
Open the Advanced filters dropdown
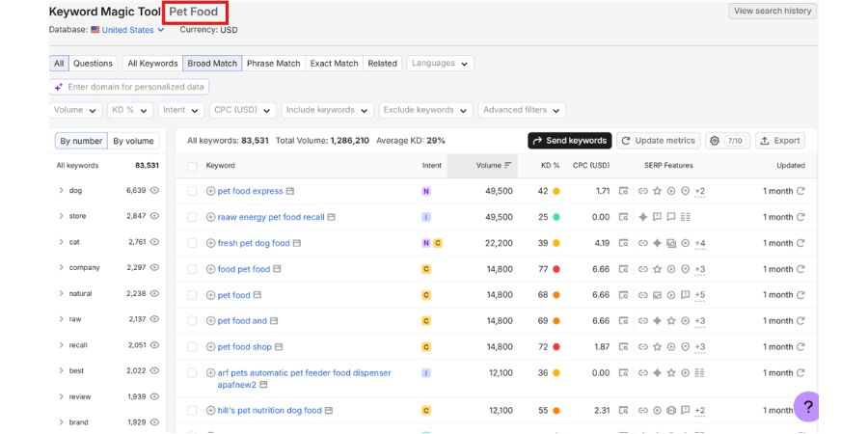pos(522,110)
